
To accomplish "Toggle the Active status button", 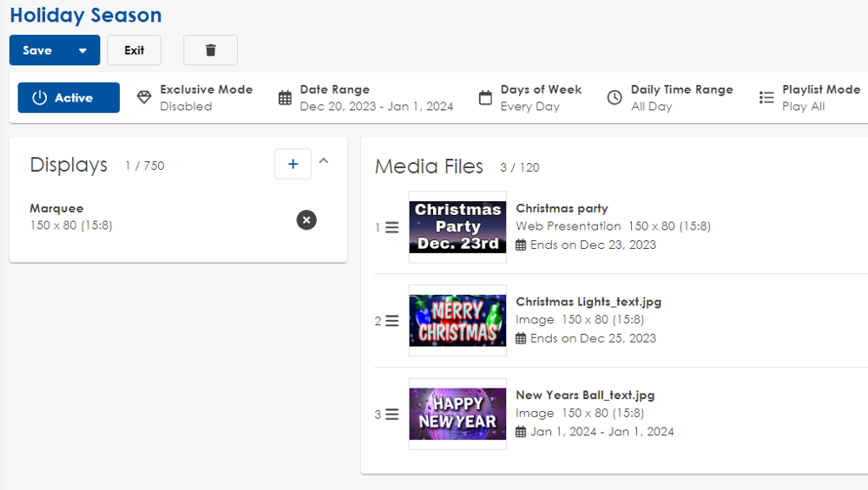I will pyautogui.click(x=69, y=98).
